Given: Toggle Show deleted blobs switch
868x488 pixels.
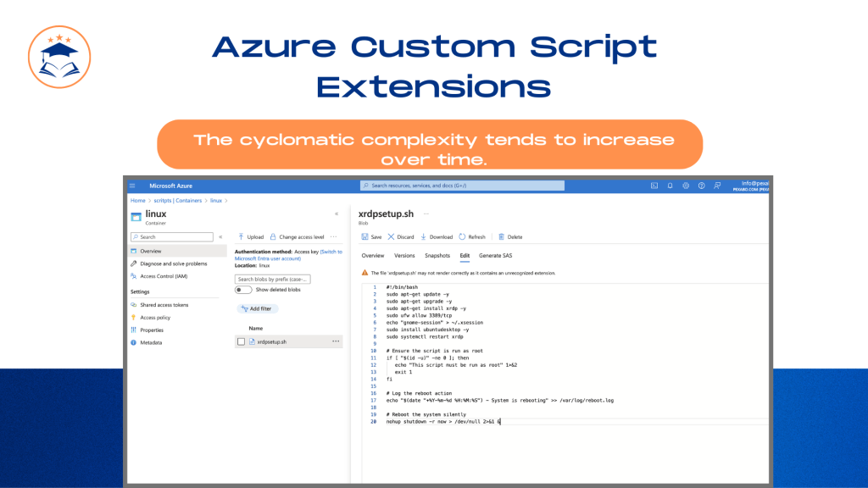Looking at the screenshot, I should point(243,290).
